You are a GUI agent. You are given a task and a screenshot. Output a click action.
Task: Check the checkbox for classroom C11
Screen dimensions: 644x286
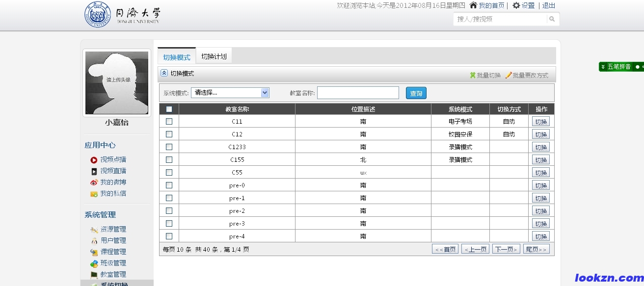tap(169, 121)
